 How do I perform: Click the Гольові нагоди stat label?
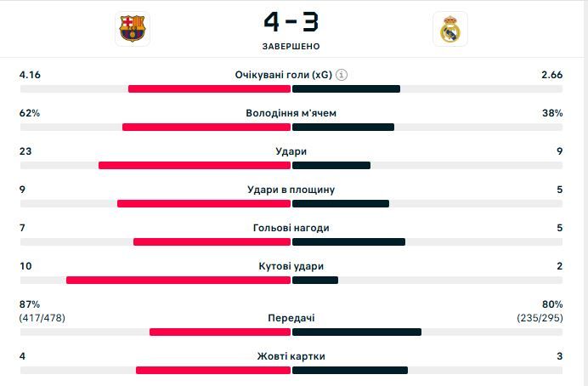291,228
